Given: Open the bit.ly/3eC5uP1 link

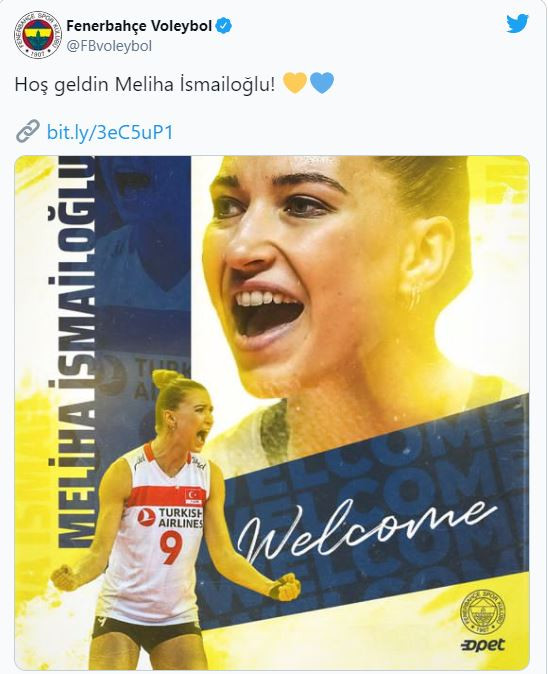Looking at the screenshot, I should coord(110,132).
